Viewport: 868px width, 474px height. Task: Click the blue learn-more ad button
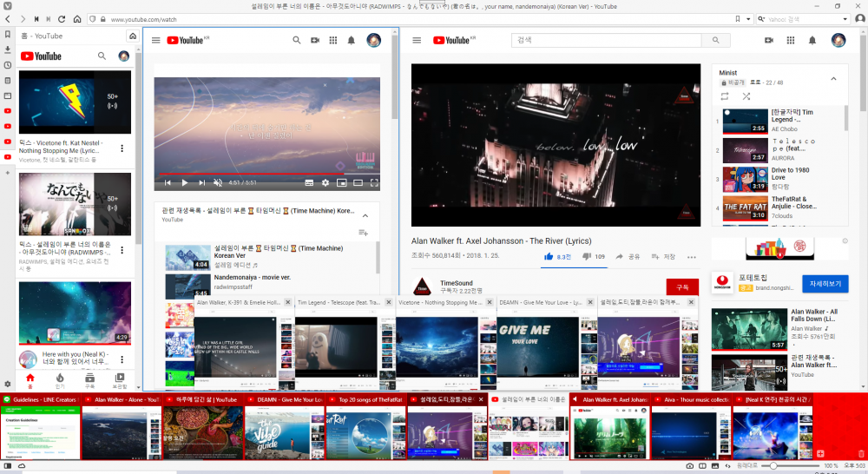click(x=825, y=284)
